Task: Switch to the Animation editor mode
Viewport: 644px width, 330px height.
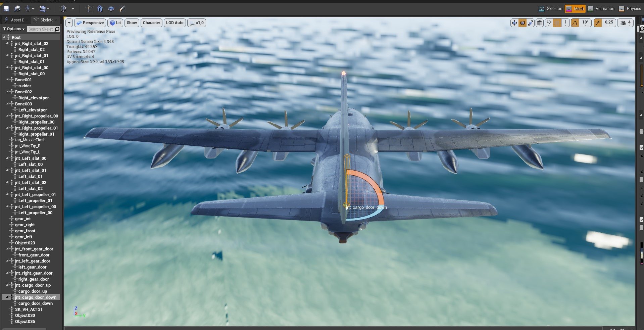Action: [601, 9]
